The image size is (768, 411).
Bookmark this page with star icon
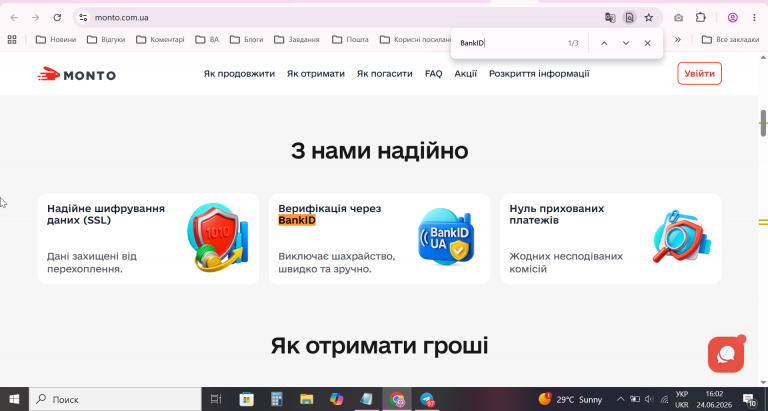pyautogui.click(x=648, y=18)
